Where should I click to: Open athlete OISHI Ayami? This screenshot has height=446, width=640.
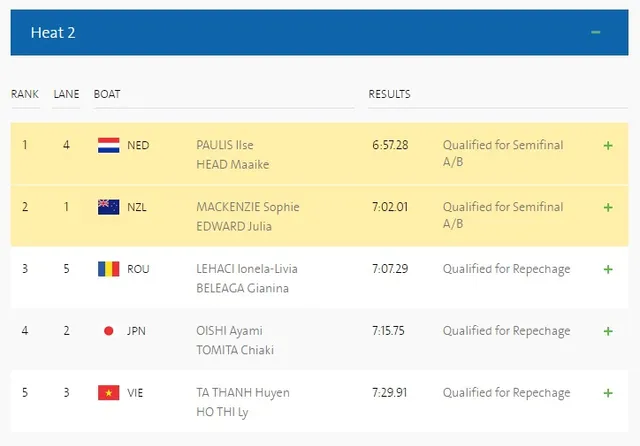(229, 331)
